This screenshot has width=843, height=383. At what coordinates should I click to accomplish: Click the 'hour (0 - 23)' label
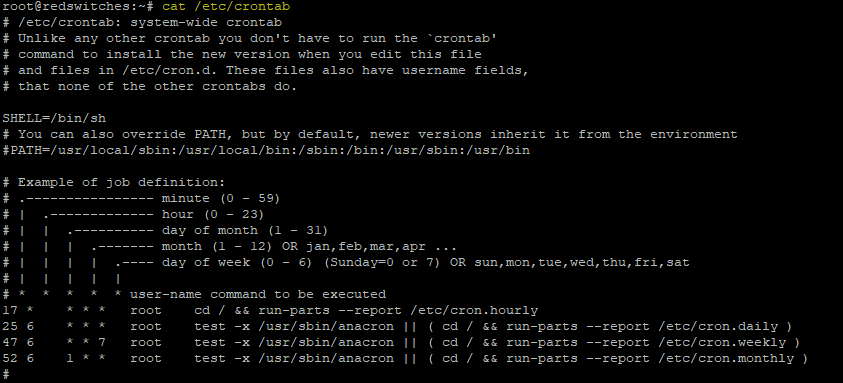click(213, 215)
